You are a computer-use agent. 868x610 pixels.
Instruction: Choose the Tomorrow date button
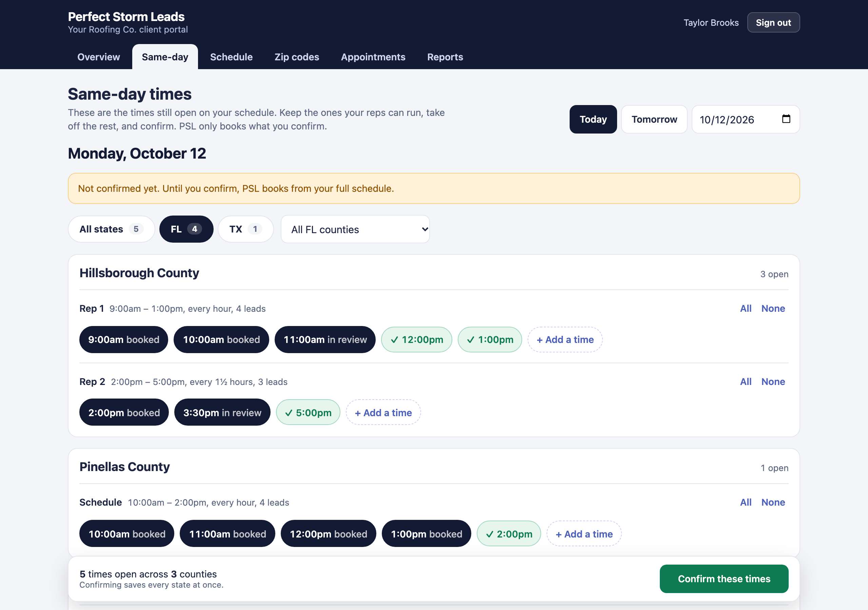(x=654, y=119)
